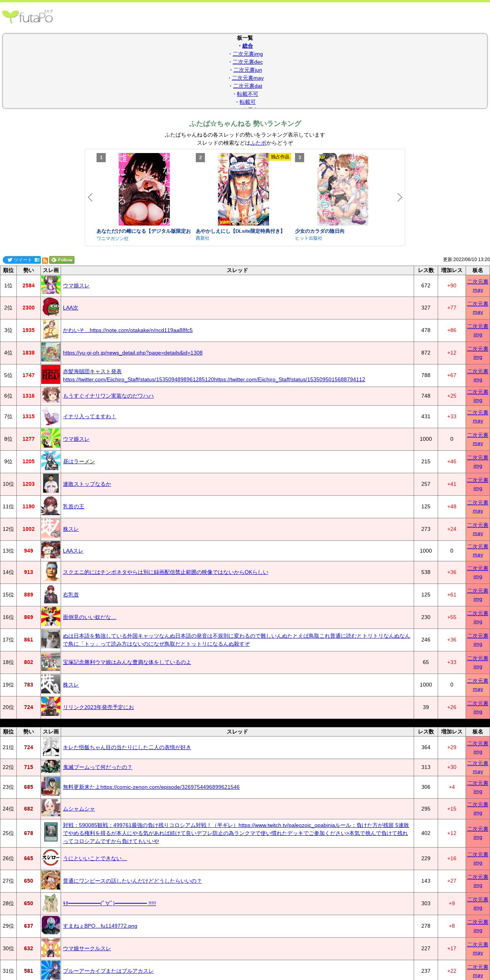Open 昼はラーメン thread

coord(79,461)
